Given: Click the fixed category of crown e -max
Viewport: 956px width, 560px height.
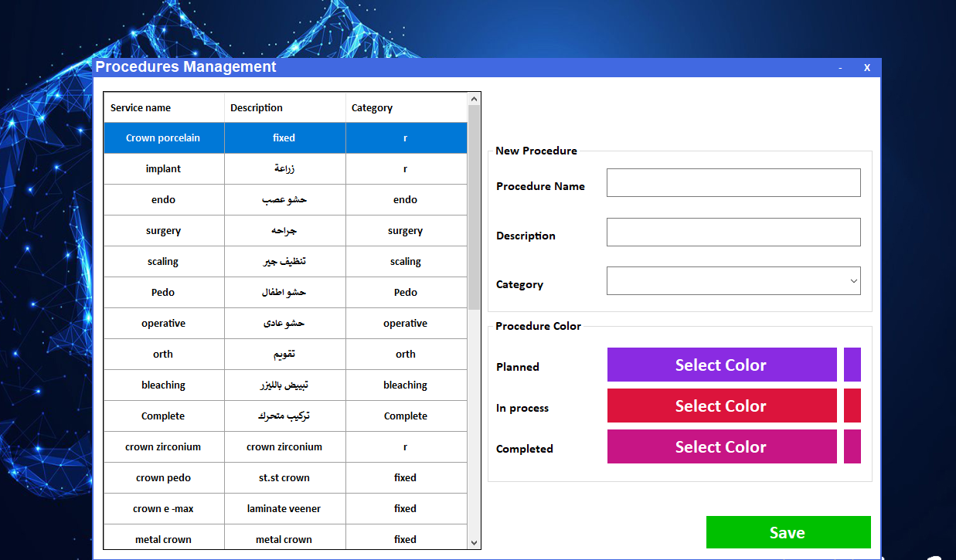Looking at the screenshot, I should click(x=407, y=509).
